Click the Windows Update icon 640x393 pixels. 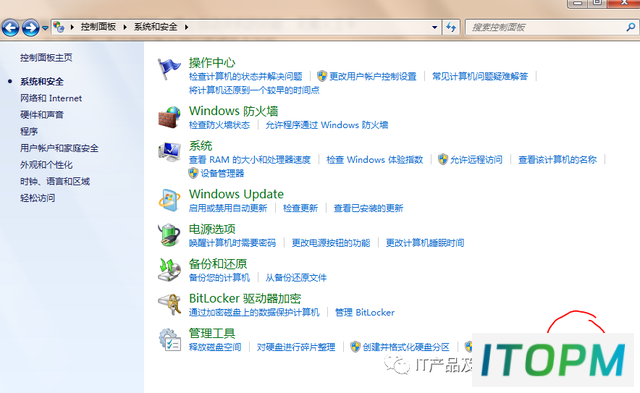tap(169, 200)
